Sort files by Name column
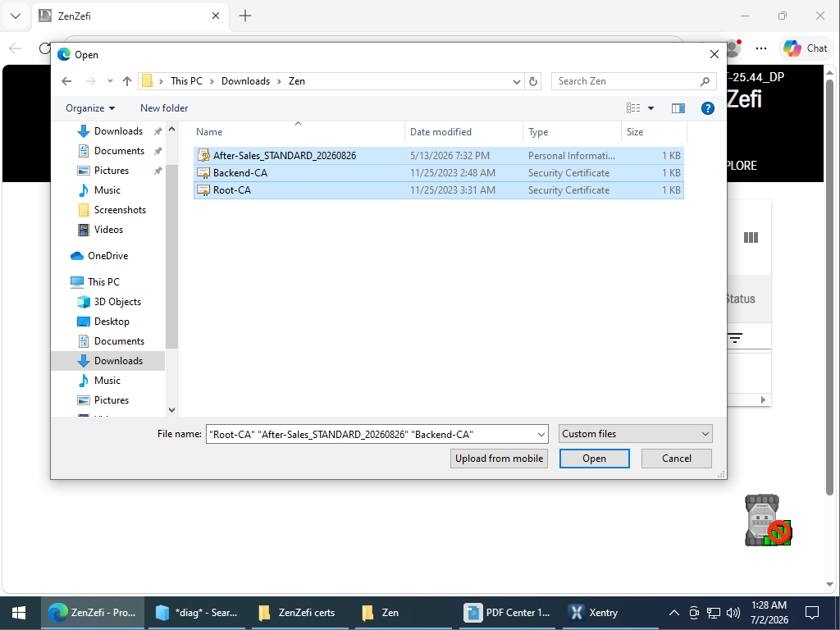The image size is (840, 630). click(x=298, y=132)
